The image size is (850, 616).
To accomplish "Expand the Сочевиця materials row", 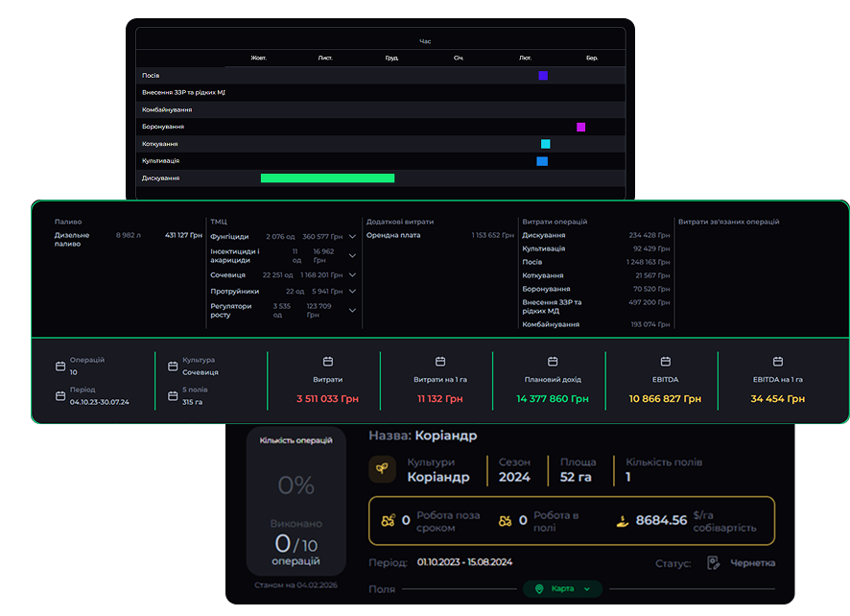I will 352,275.
